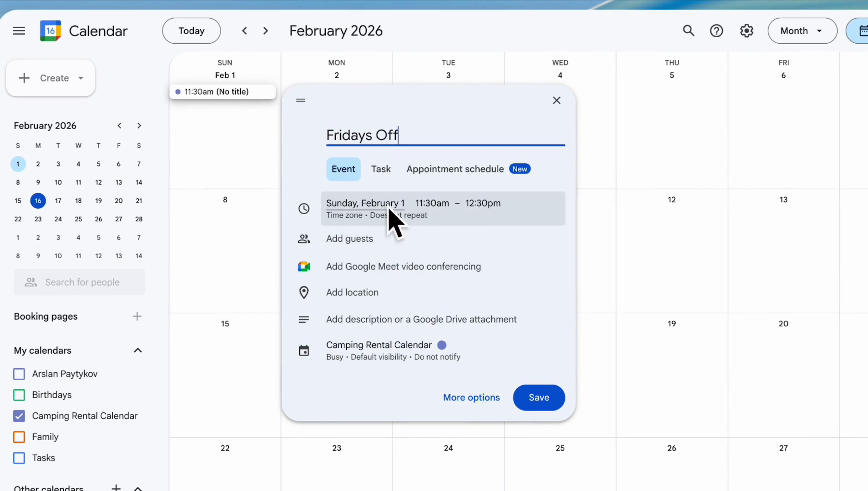Image resolution: width=868 pixels, height=491 pixels.
Task: Close the event creation dialog
Action: point(556,100)
